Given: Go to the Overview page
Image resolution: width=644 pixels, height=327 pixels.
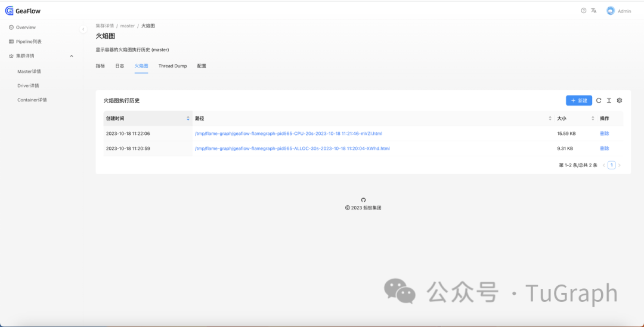Looking at the screenshot, I should (x=26, y=27).
